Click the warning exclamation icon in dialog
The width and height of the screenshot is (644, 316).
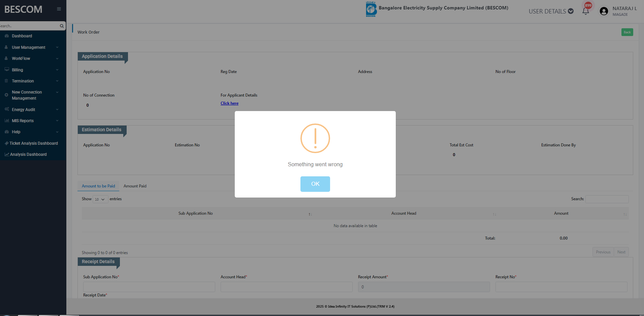pyautogui.click(x=315, y=138)
